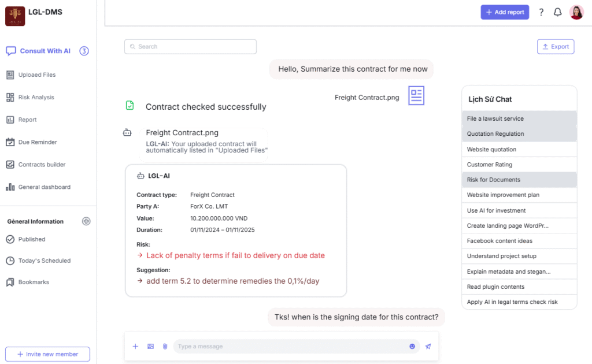Select Due Reminder in sidebar
The image size is (592, 364).
pyautogui.click(x=38, y=142)
